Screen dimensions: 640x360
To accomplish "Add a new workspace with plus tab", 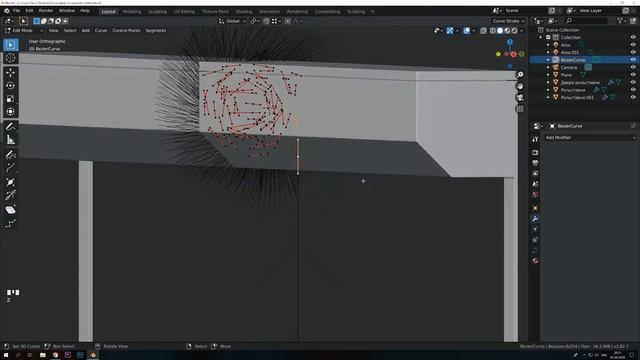I will [372, 11].
